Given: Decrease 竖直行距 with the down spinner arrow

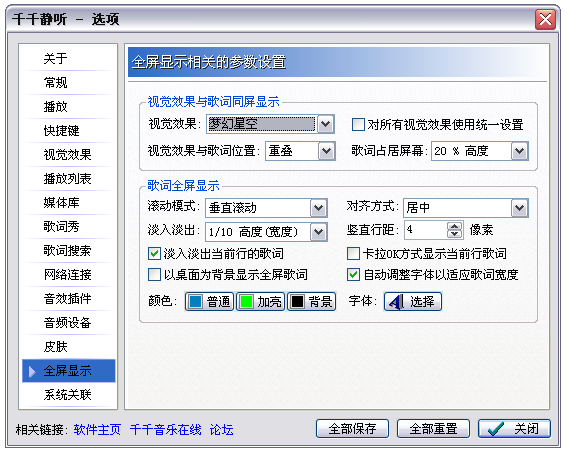Looking at the screenshot, I should (x=454, y=234).
